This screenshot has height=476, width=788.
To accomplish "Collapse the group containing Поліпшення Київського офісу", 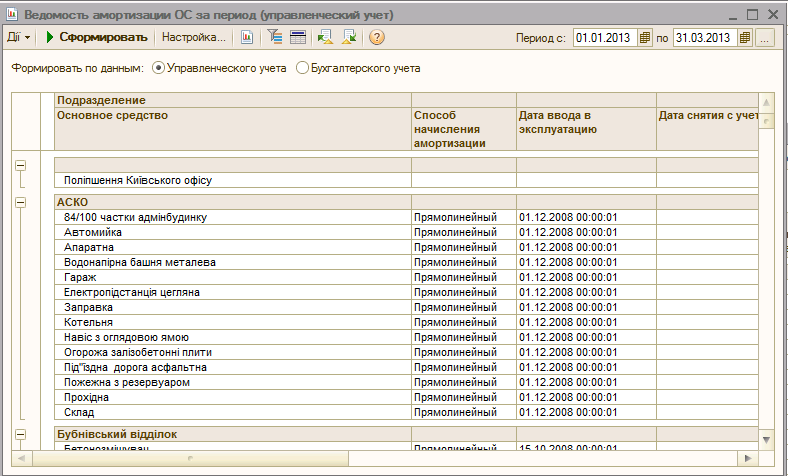I will (21, 165).
